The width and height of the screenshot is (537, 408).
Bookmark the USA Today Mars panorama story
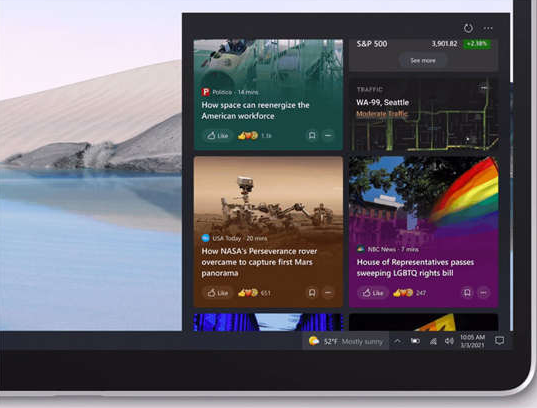point(312,293)
